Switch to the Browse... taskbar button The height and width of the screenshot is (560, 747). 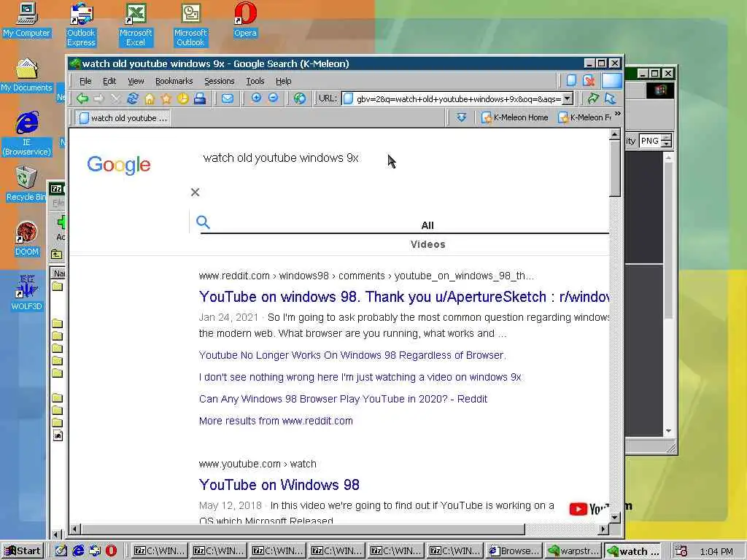pyautogui.click(x=514, y=551)
